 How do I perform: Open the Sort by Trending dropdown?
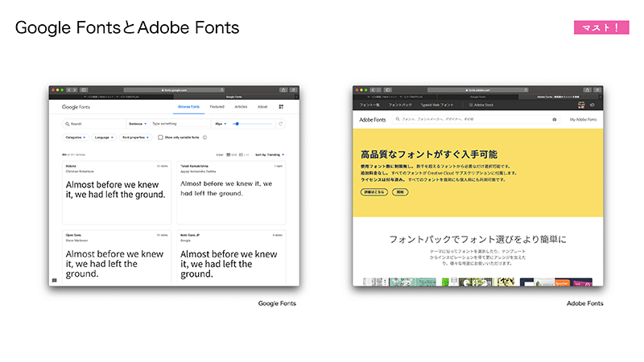pyautogui.click(x=270, y=154)
